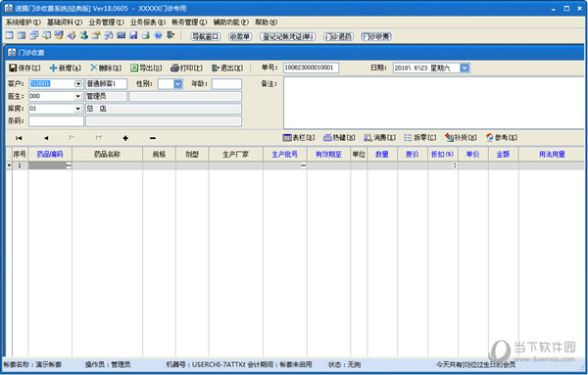Go to the previous record in navigator
The width and height of the screenshot is (588, 375).
46,138
